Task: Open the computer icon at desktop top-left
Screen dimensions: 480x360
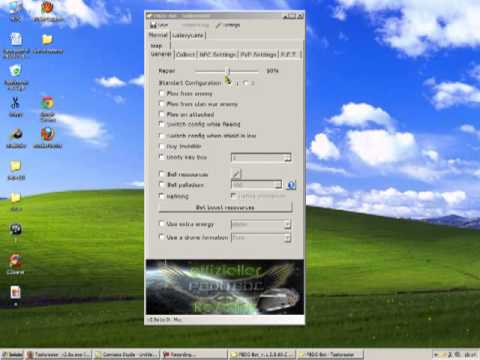Action: click(15, 7)
